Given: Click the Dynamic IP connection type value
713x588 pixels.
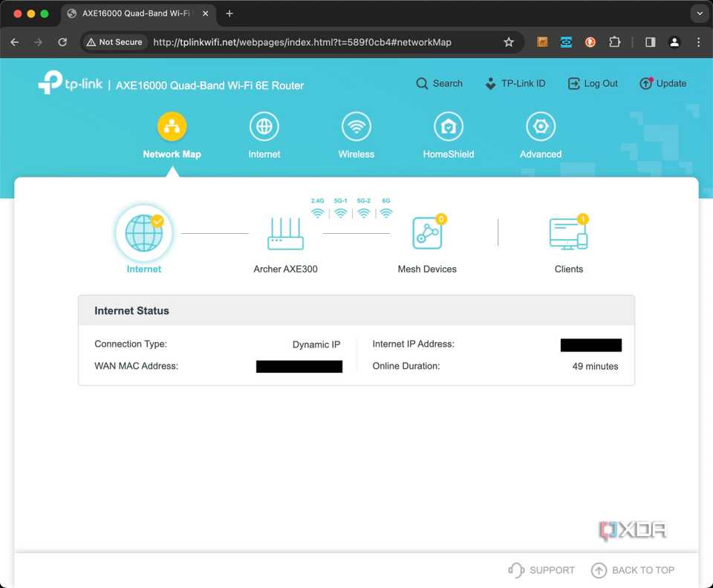Looking at the screenshot, I should (x=316, y=344).
